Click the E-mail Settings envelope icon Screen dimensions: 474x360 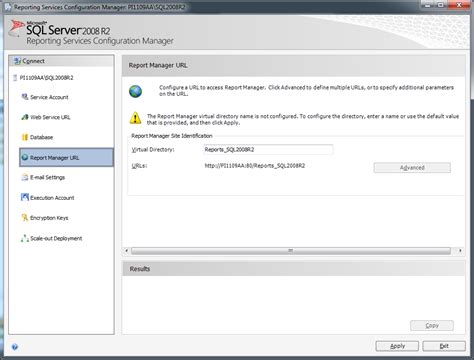click(x=25, y=177)
